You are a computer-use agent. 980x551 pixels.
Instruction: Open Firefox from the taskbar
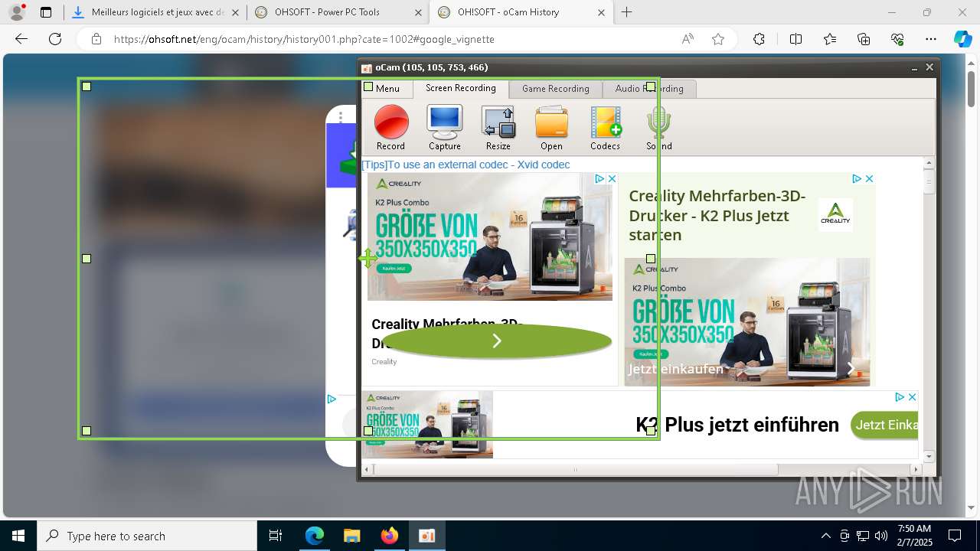coord(390,536)
